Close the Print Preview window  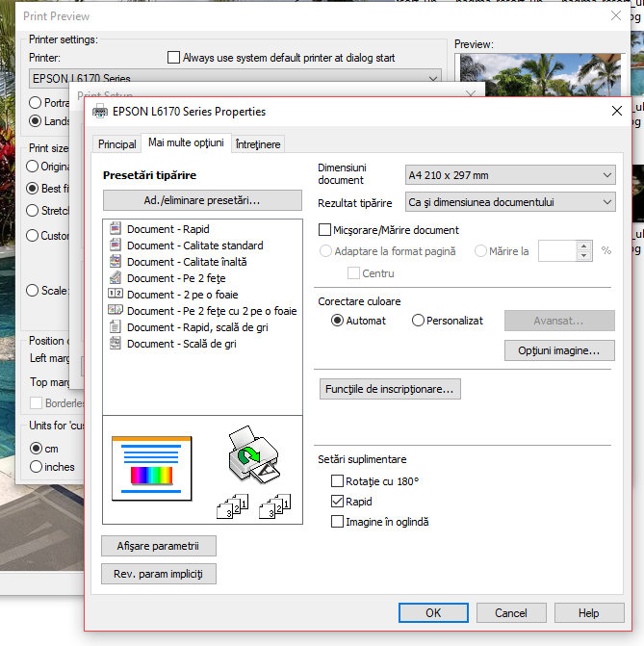[x=616, y=16]
